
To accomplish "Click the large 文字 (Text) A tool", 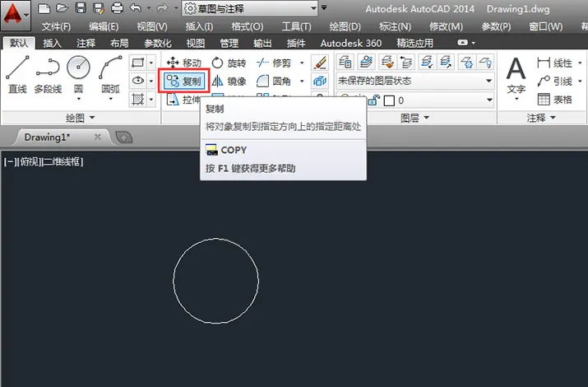I will pyautogui.click(x=516, y=77).
